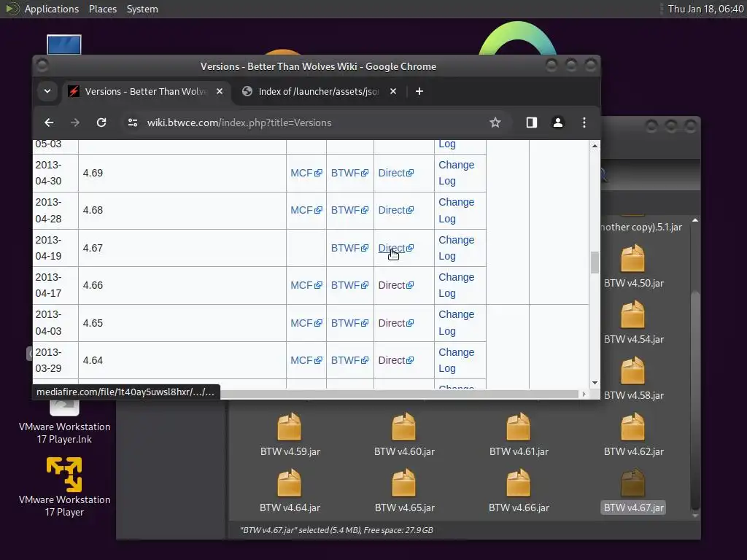Image resolution: width=747 pixels, height=560 pixels.
Task: Open Change Log for version 4.65
Action: (x=456, y=323)
